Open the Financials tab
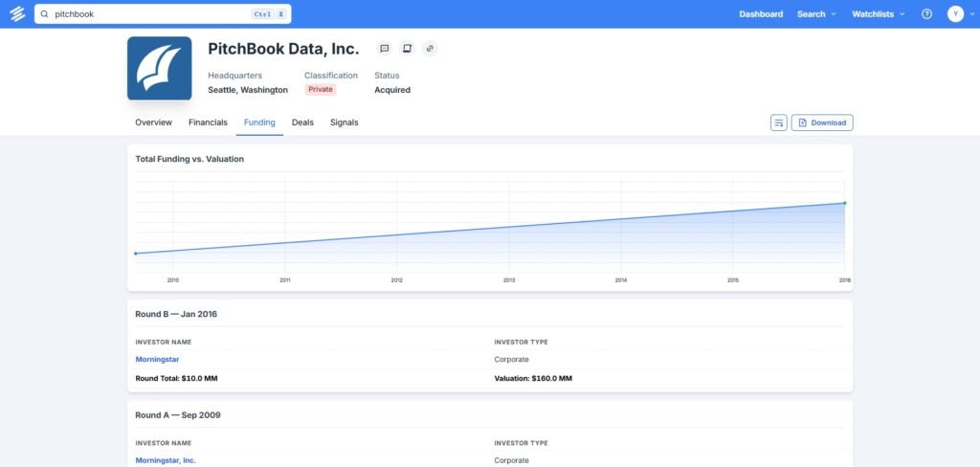 coord(208,122)
